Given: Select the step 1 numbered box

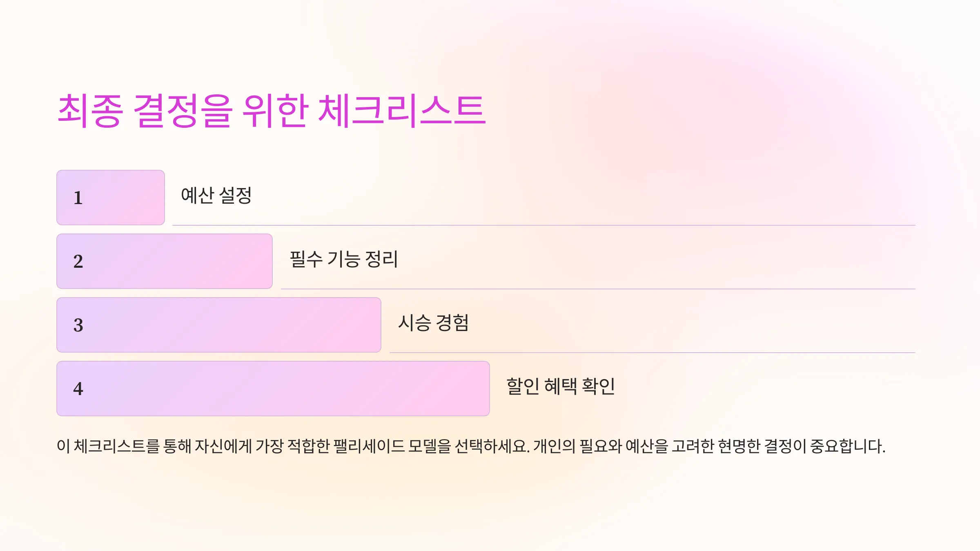Looking at the screenshot, I should pos(111,198).
